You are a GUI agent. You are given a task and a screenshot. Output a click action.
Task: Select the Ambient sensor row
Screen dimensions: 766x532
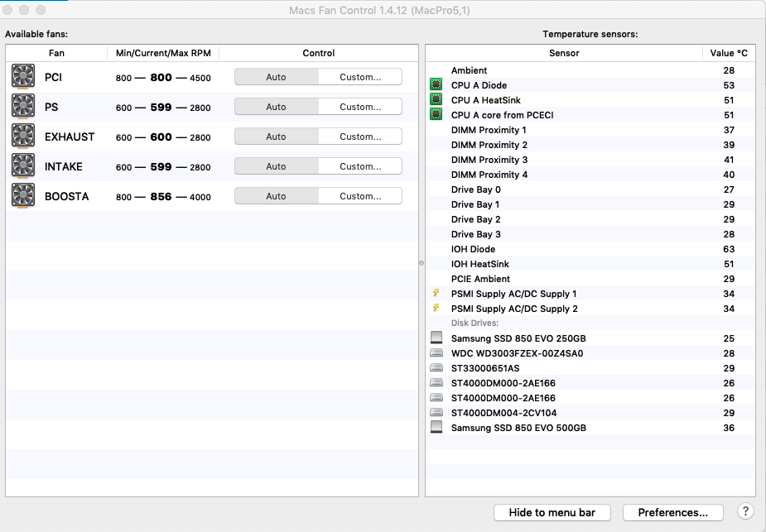coord(590,70)
